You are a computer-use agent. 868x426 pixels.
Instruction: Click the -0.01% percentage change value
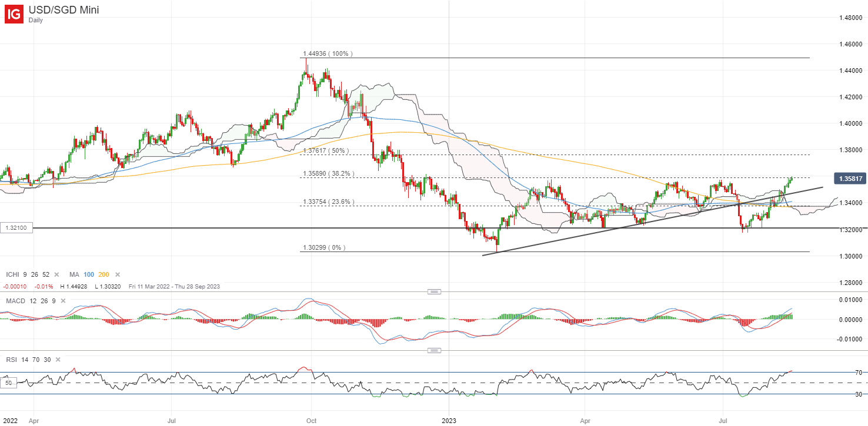pyautogui.click(x=45, y=286)
